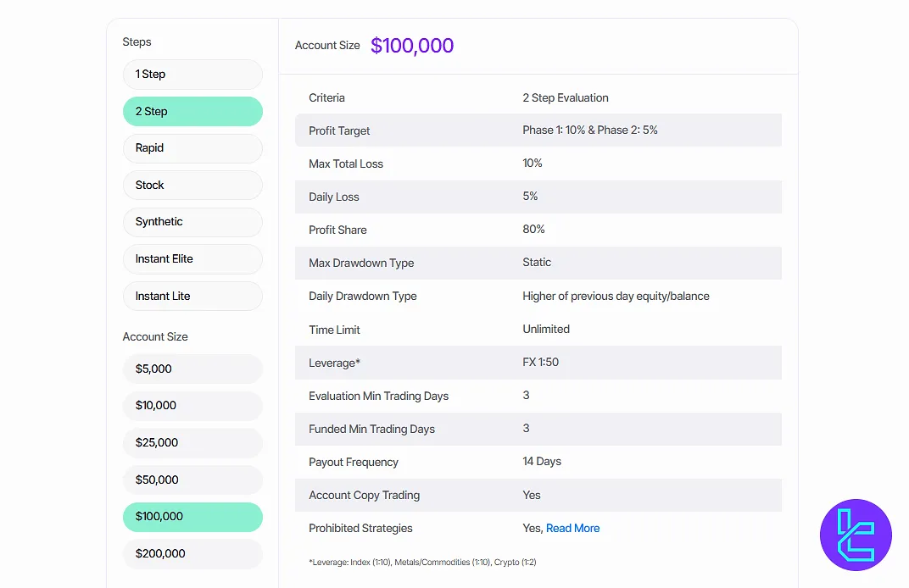
Task: Confirm the 2 Step option is selected
Action: tap(192, 111)
